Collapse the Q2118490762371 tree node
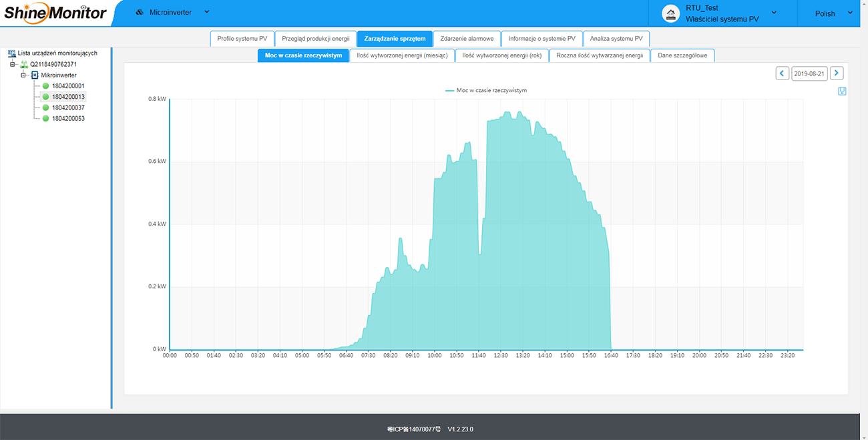This screenshot has width=868, height=440. (13, 65)
